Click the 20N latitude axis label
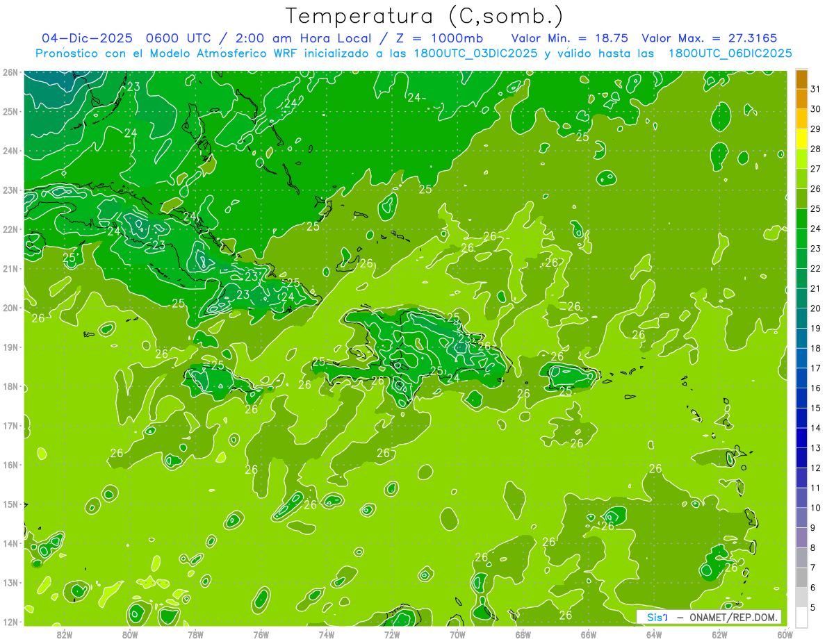 [x=11, y=308]
